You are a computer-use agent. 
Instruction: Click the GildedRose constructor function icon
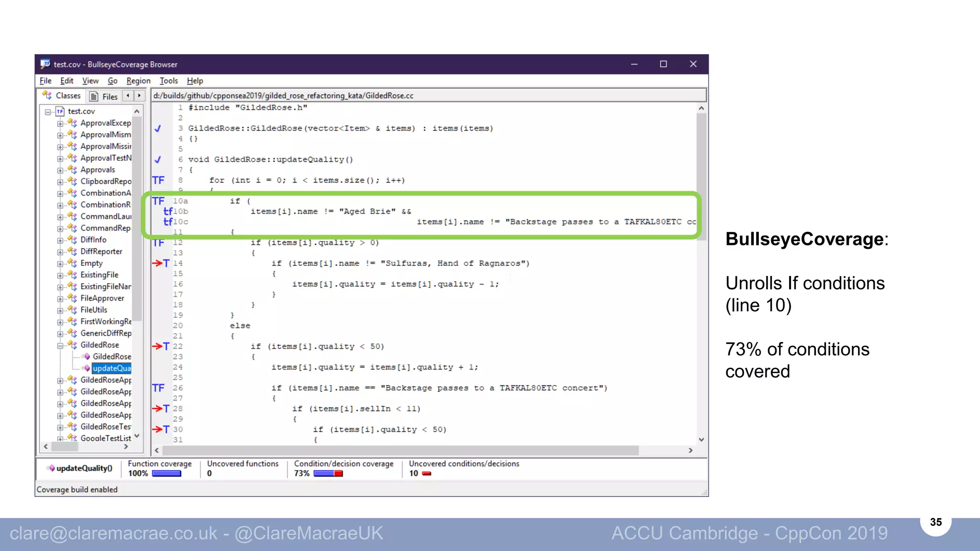pyautogui.click(x=87, y=356)
